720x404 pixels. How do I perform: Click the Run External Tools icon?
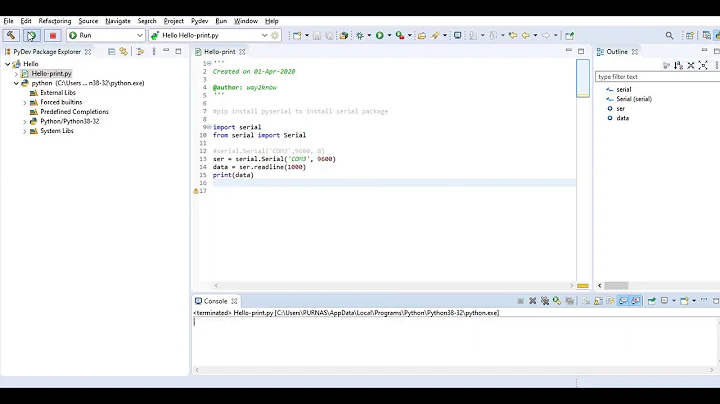point(400,35)
